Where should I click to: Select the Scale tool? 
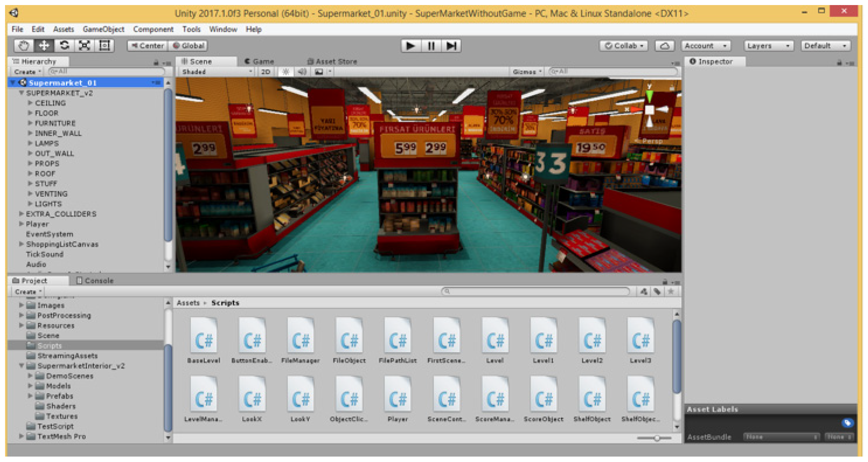point(85,46)
